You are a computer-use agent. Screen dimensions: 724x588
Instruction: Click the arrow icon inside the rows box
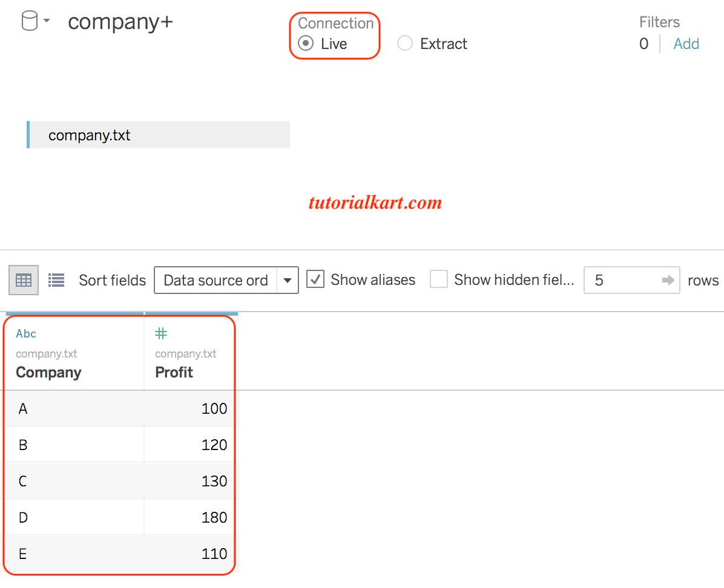670,280
